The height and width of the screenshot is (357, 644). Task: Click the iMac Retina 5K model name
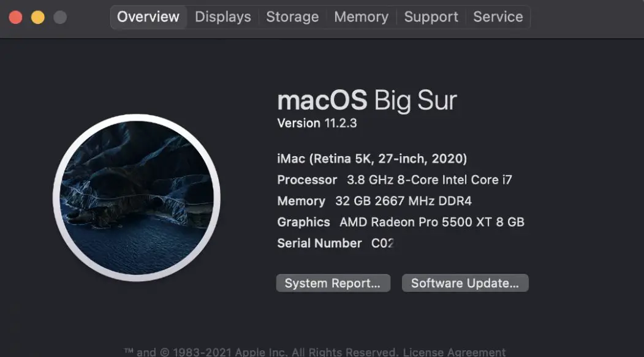[372, 158]
